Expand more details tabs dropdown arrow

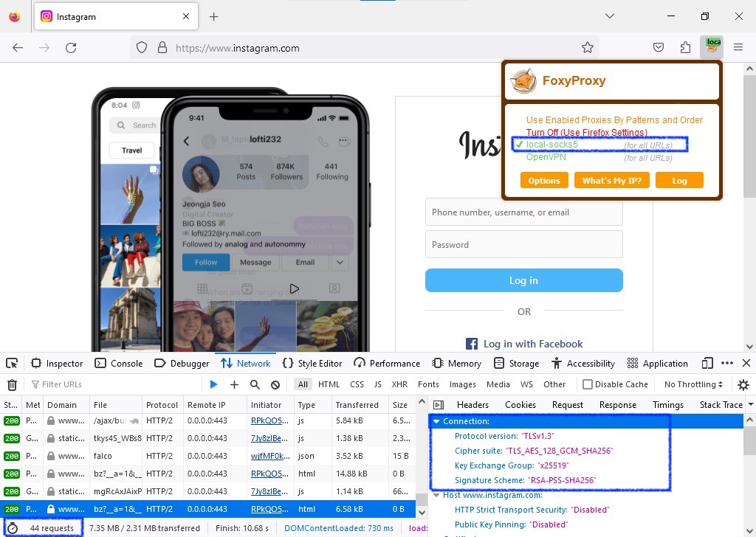(750, 405)
